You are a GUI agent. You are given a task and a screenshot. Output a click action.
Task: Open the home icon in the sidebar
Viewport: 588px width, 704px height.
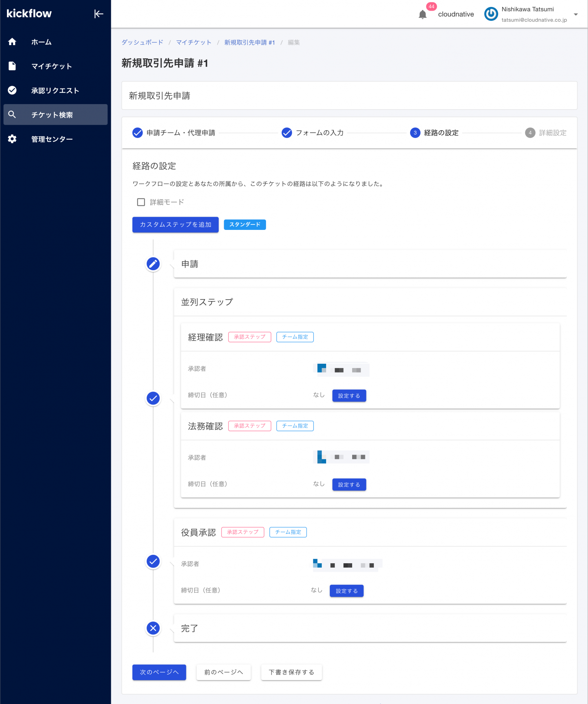(12, 42)
